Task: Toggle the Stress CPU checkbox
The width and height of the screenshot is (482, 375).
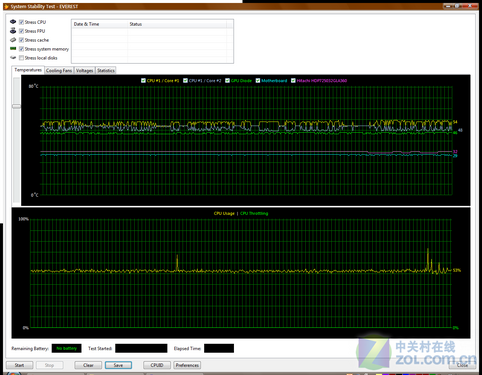Action: point(21,22)
